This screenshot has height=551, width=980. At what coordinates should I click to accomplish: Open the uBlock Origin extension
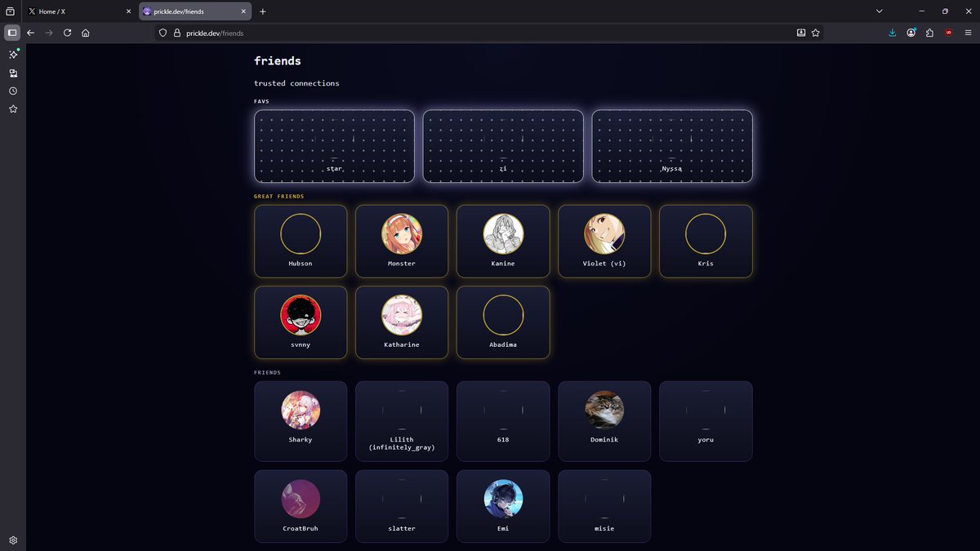pyautogui.click(x=948, y=33)
